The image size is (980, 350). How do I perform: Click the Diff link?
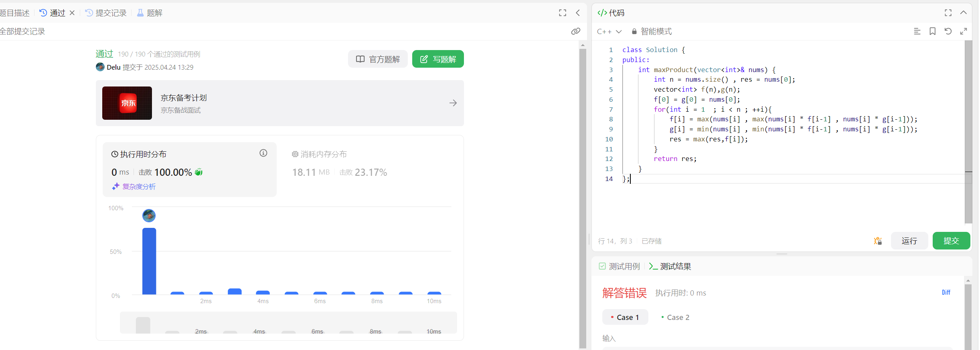point(946,292)
